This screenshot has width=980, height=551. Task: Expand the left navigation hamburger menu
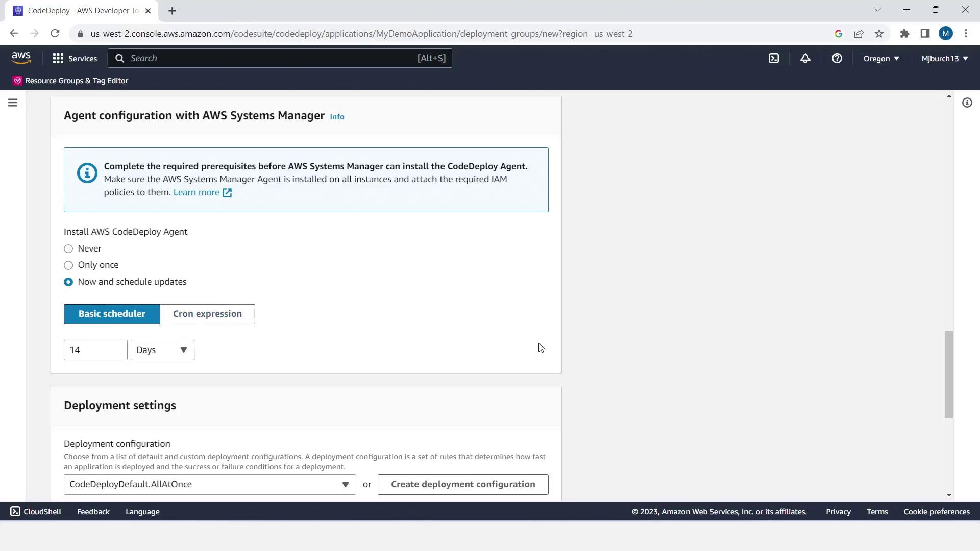click(x=13, y=103)
